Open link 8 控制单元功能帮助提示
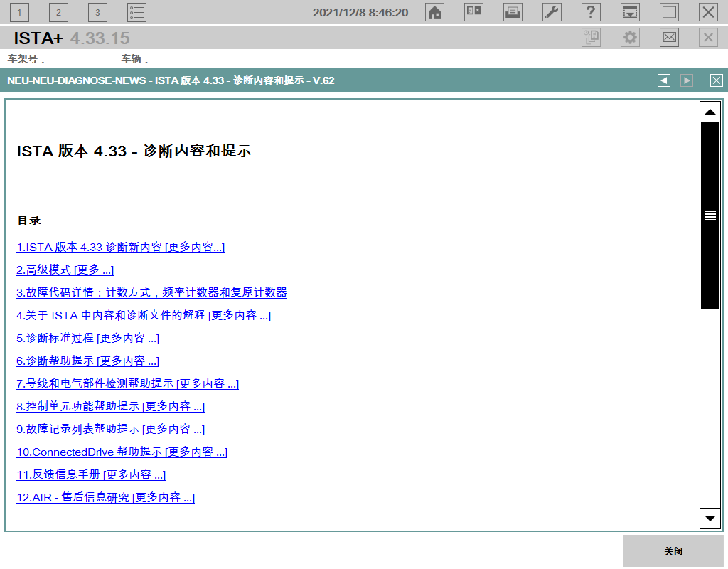This screenshot has height=569, width=728. coord(110,406)
